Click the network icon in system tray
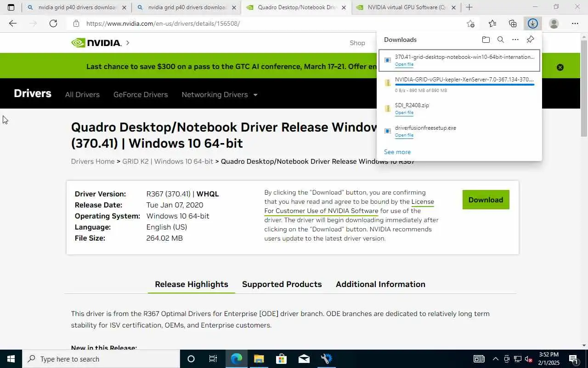This screenshot has width=588, height=368. pos(518,359)
